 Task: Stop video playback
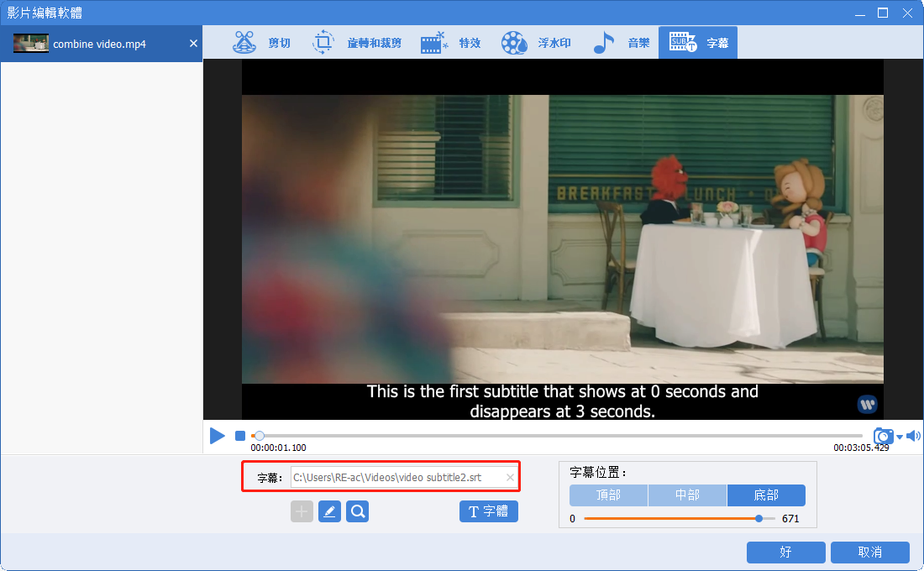(x=240, y=436)
